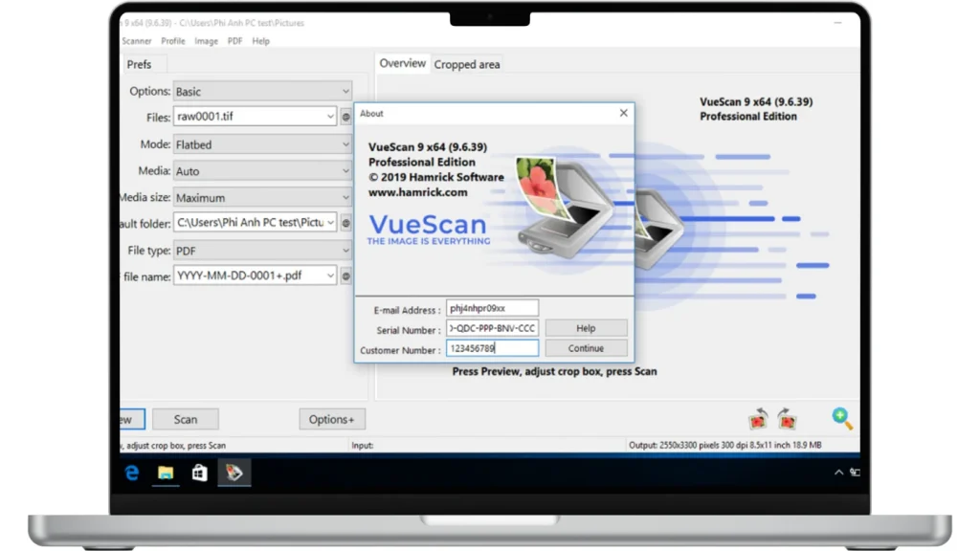Open the @ browse icon for default folder
This screenshot has width=980, height=551.
pyautogui.click(x=345, y=223)
